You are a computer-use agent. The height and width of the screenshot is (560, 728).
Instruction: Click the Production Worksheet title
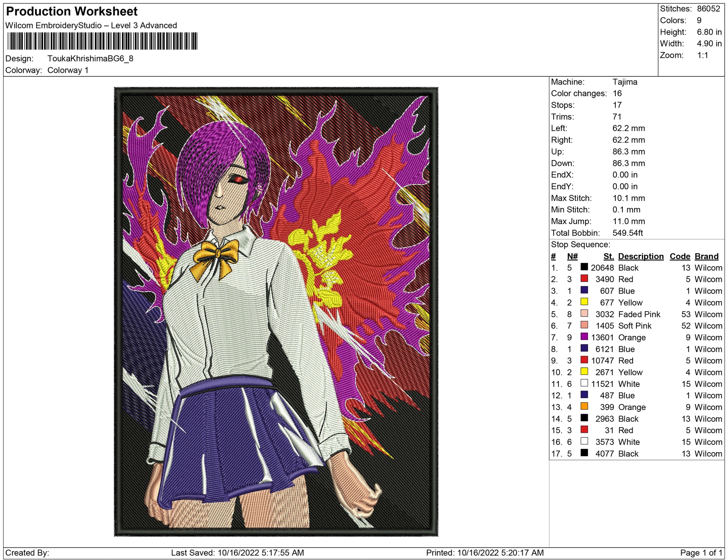(x=72, y=12)
